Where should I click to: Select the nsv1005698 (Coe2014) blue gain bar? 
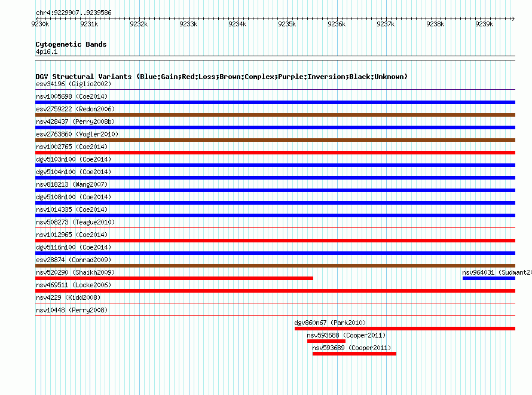point(275,102)
